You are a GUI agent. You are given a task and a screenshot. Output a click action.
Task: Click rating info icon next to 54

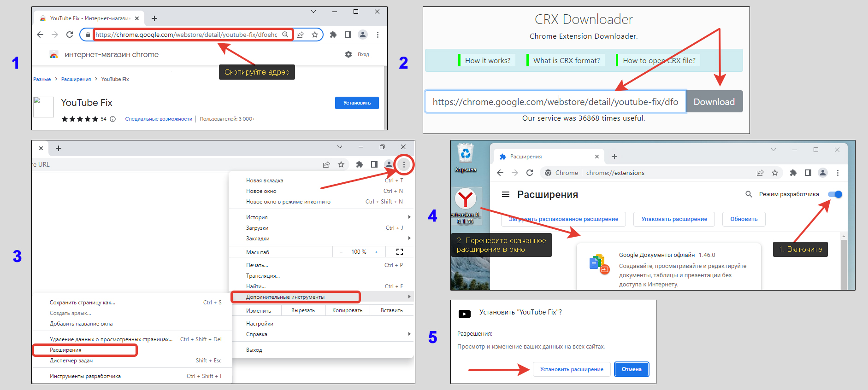coord(112,119)
